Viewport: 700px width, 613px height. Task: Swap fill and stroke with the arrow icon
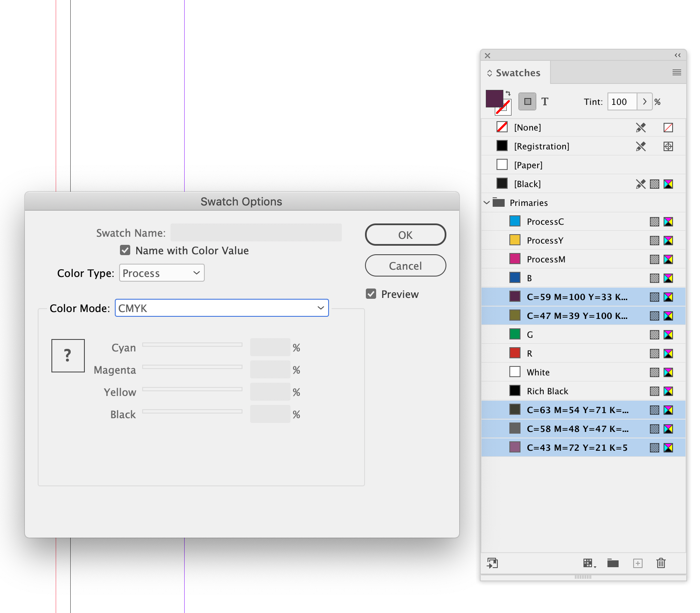tap(508, 93)
